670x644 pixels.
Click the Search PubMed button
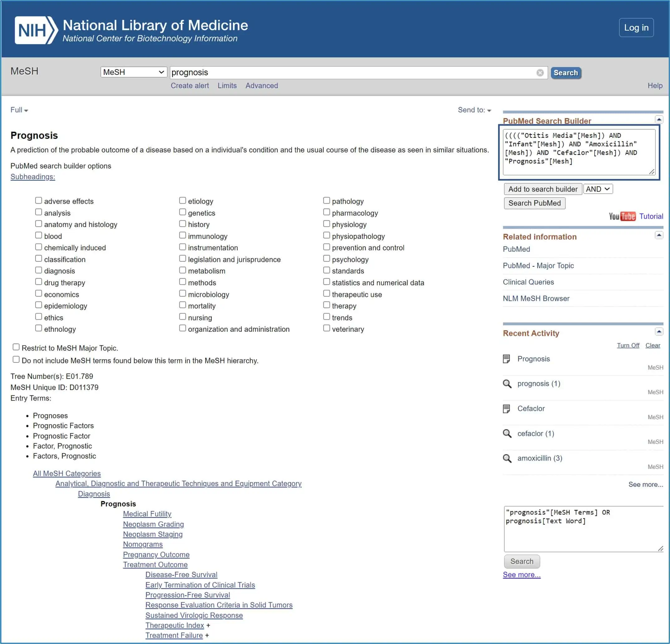coord(534,203)
